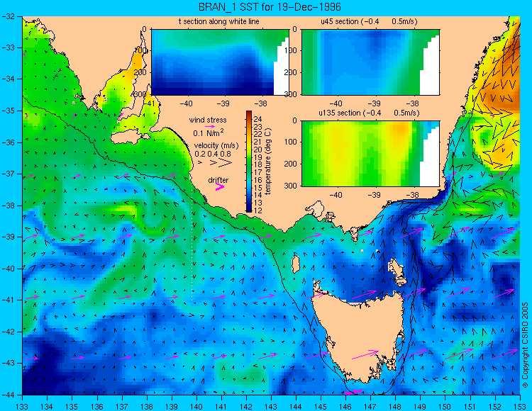This screenshot has width=532, height=411.
Task: Select the 'temperature (deg C)' color bar label
Action: tap(267, 162)
